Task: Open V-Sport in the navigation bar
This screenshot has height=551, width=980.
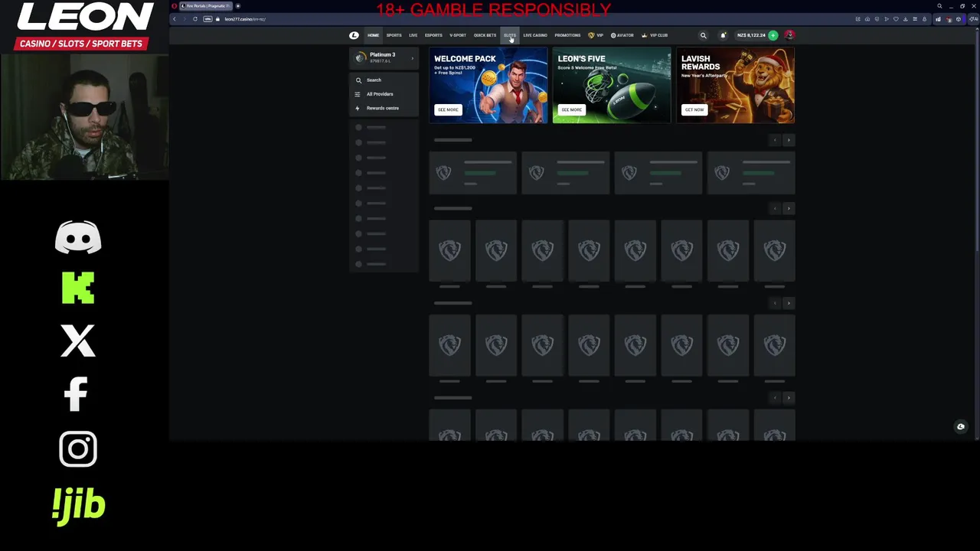Action: coord(458,35)
